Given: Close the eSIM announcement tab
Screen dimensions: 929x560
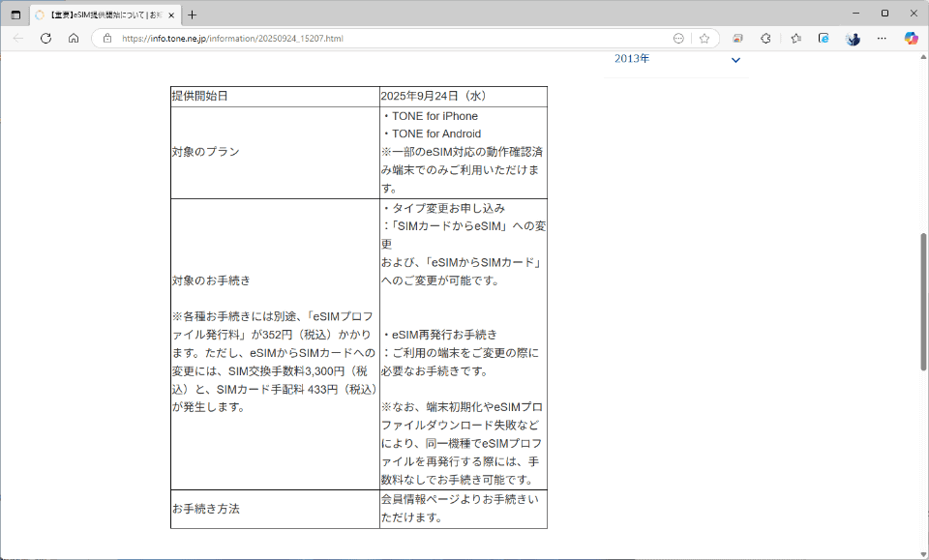Looking at the screenshot, I should pyautogui.click(x=171, y=15).
